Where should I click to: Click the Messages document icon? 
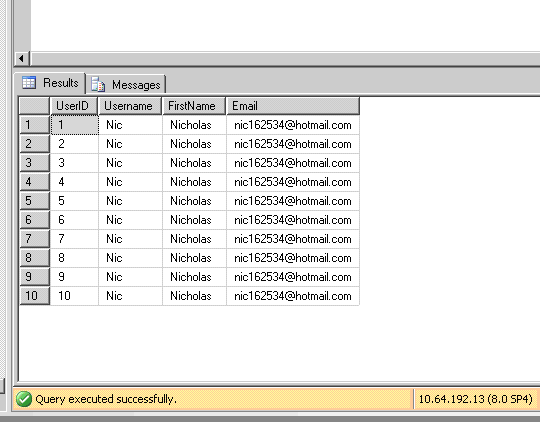98,84
